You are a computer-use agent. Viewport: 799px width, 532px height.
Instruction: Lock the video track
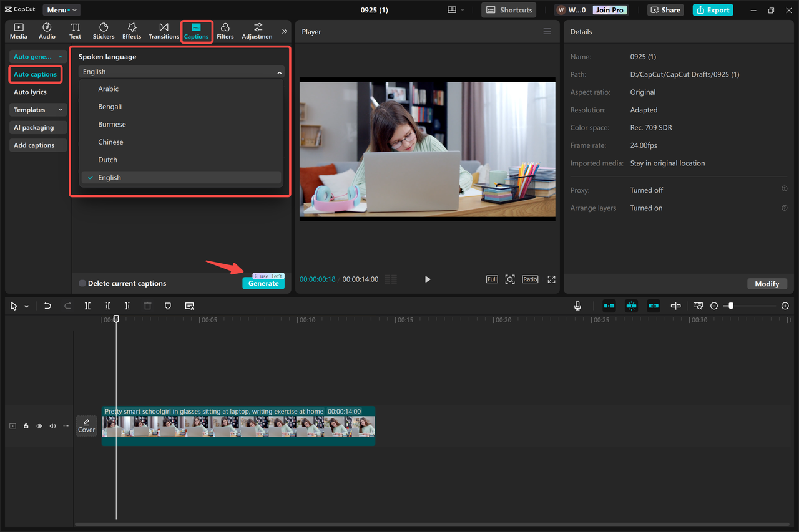coord(26,425)
